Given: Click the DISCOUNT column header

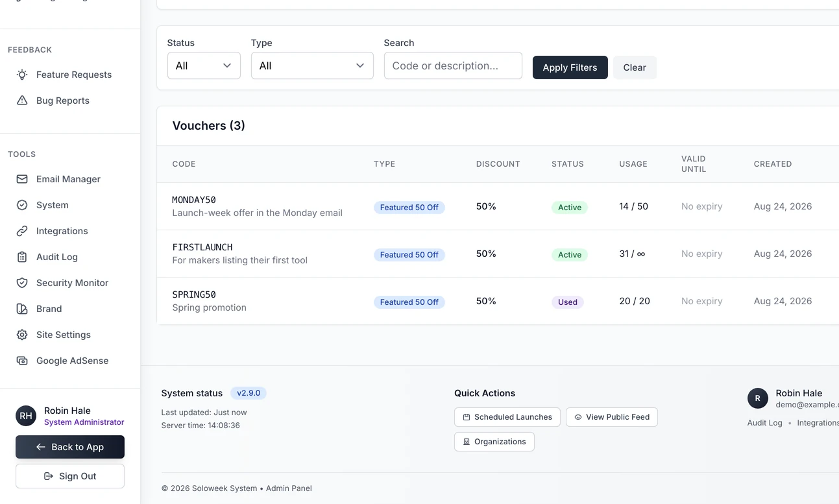Looking at the screenshot, I should click(x=498, y=164).
